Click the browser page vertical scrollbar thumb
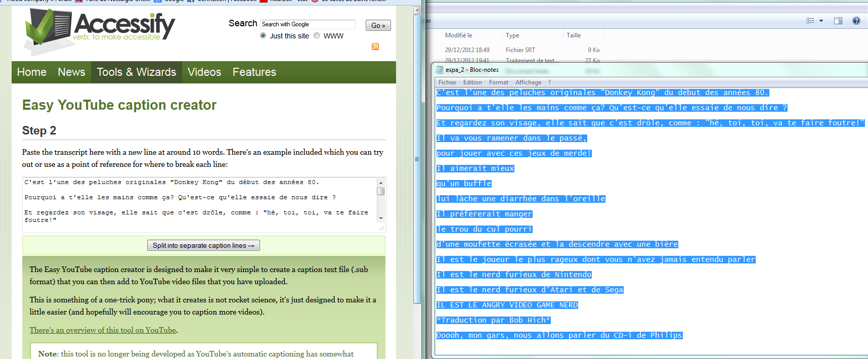Viewport: 868px width, 359px height. coord(417,159)
